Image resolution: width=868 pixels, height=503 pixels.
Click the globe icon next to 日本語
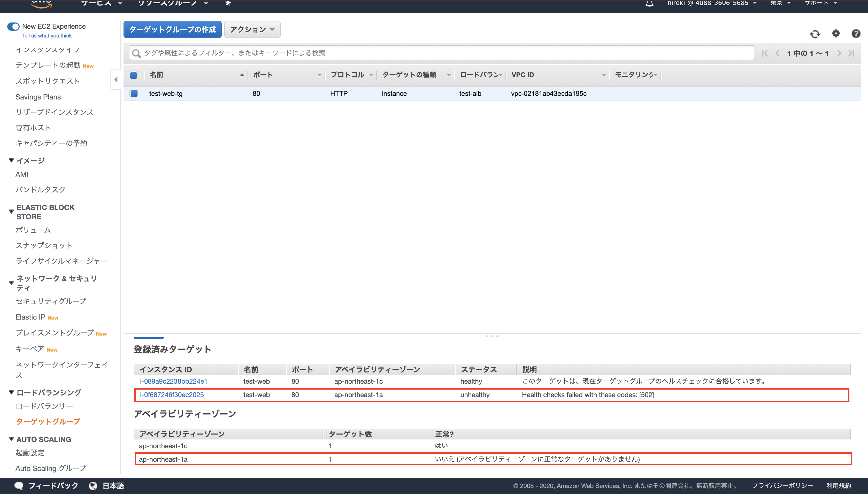[93, 485]
